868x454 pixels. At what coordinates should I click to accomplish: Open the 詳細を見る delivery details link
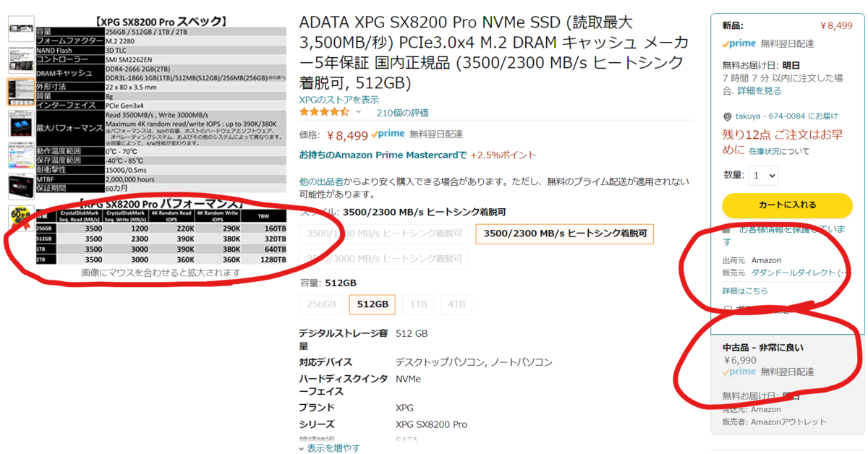tap(759, 91)
